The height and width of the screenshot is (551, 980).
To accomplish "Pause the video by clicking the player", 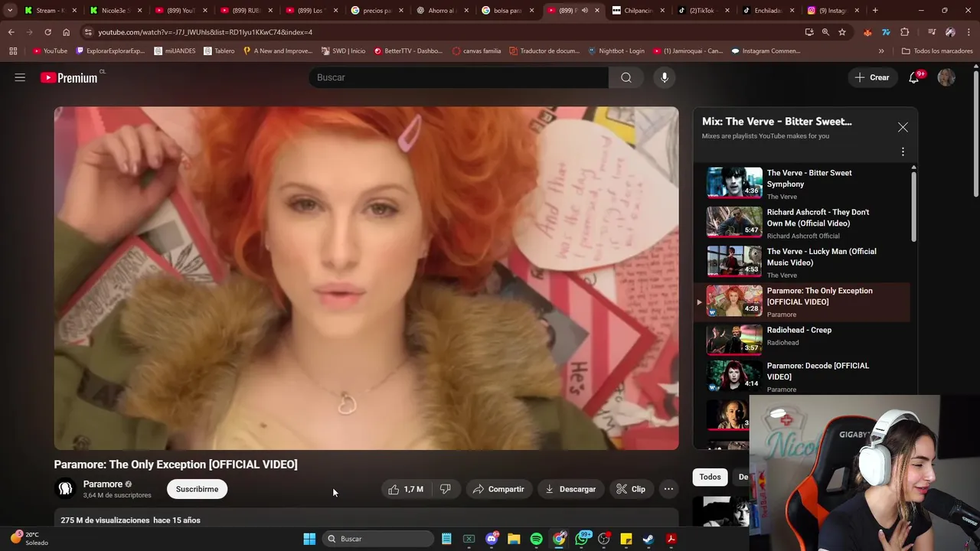I will [x=366, y=278].
